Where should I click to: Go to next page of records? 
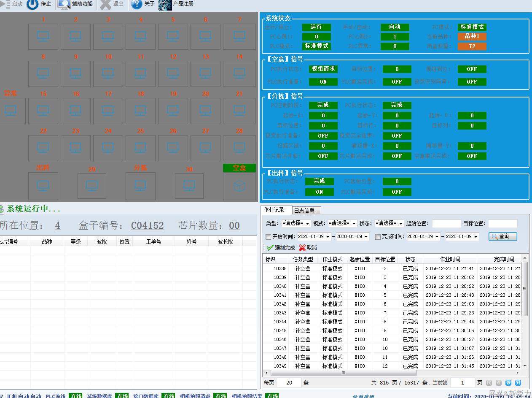click(x=508, y=383)
